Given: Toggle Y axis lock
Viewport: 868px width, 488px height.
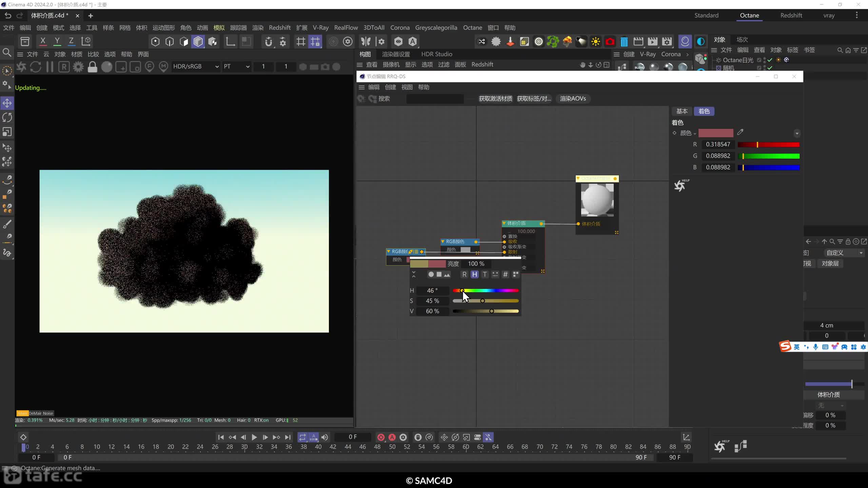Looking at the screenshot, I should coord(57,41).
